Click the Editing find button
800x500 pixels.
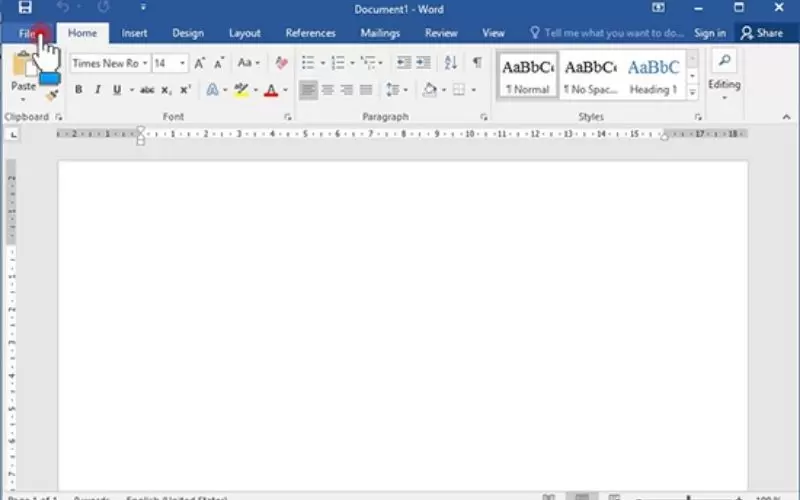click(724, 74)
